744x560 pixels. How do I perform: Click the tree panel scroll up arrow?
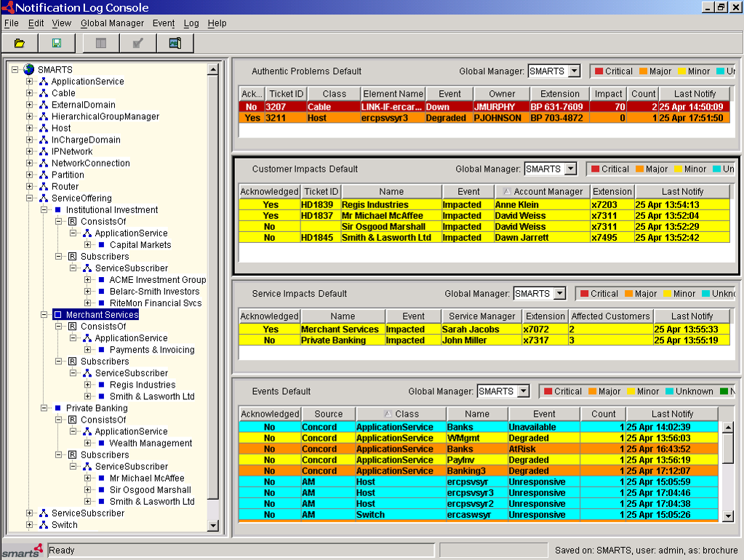pyautogui.click(x=213, y=70)
